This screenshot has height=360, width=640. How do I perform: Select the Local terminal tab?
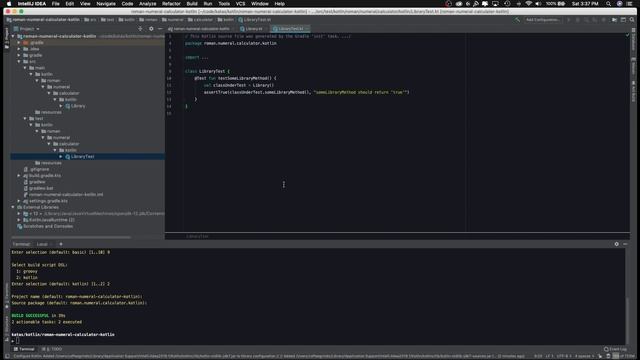(x=42, y=244)
